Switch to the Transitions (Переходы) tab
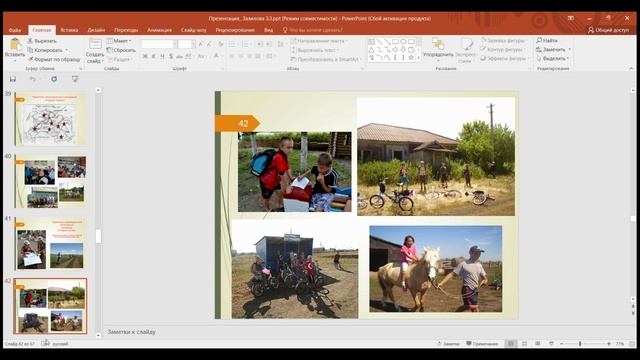The height and width of the screenshot is (360, 640). click(126, 30)
